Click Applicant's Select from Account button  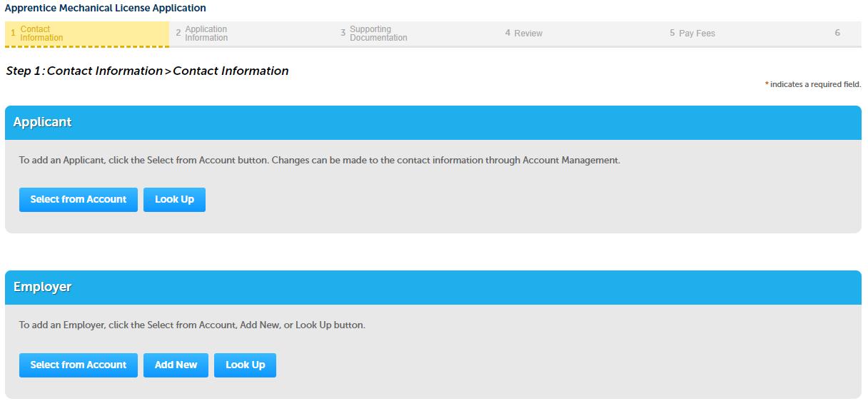79,200
